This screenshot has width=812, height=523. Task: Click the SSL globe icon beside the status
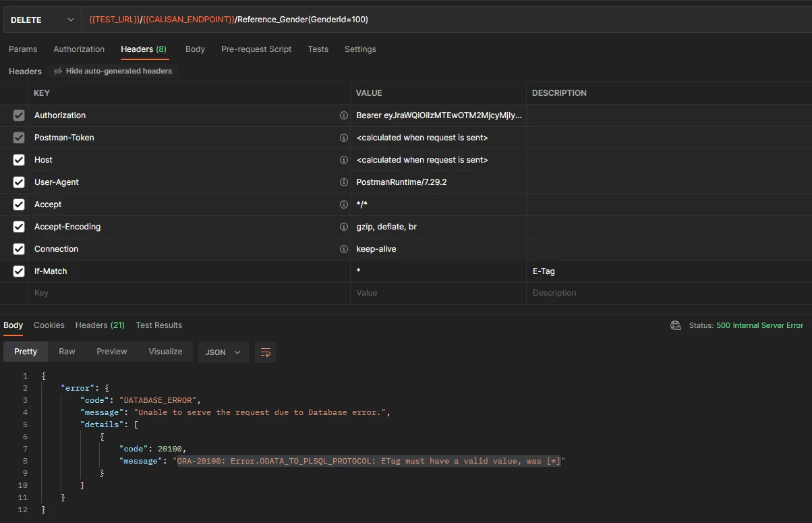coord(675,325)
